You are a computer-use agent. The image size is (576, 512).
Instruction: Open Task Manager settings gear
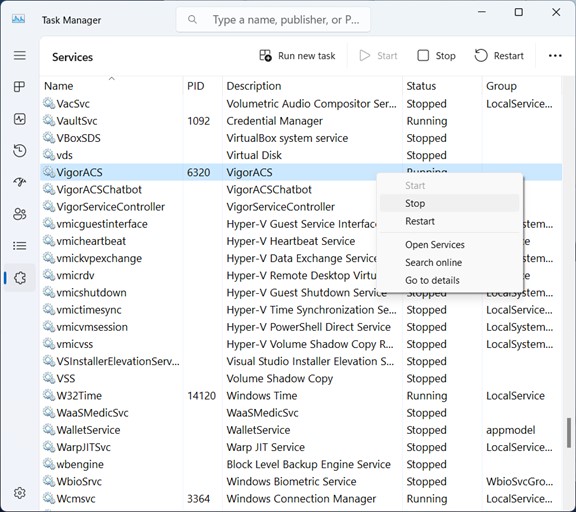pos(19,493)
